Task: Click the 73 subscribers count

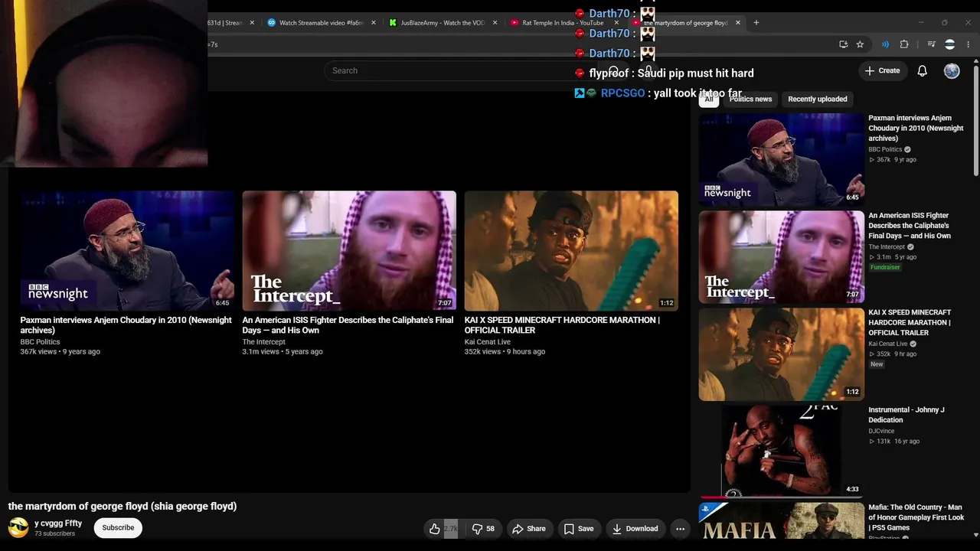Action: [54, 534]
